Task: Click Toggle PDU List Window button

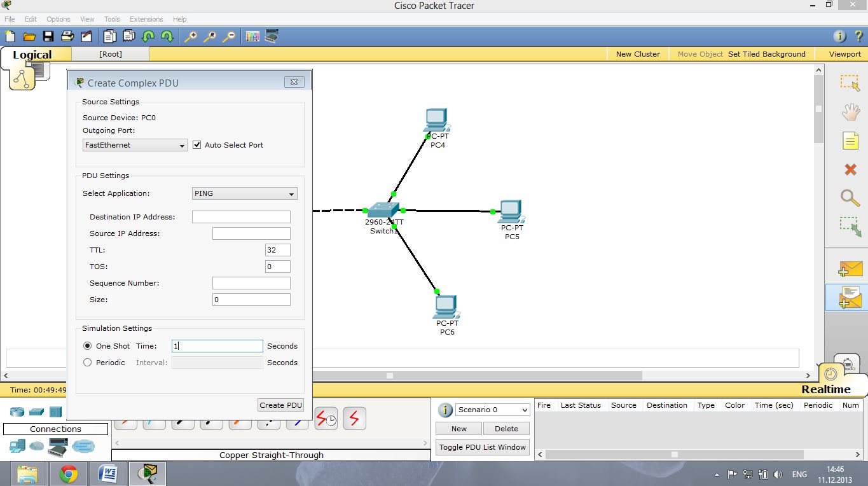Action: pyautogui.click(x=483, y=447)
